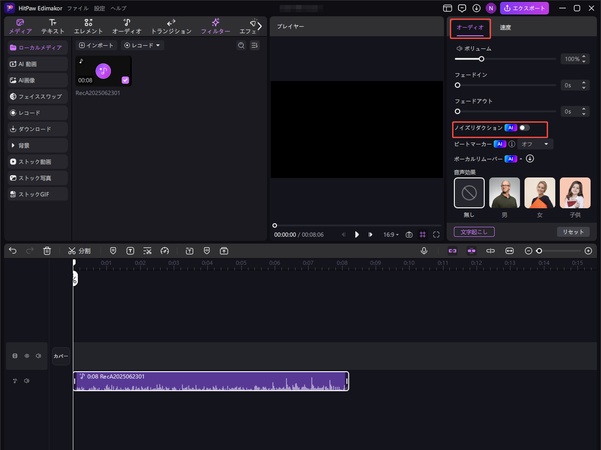Click the purple grid icon in the player controls

click(x=422, y=235)
